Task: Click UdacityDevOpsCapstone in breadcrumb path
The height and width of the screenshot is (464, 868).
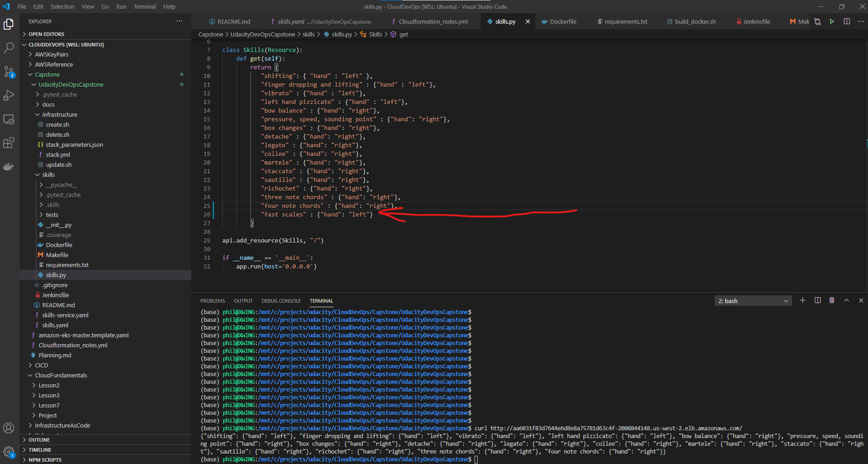Action: pyautogui.click(x=263, y=34)
